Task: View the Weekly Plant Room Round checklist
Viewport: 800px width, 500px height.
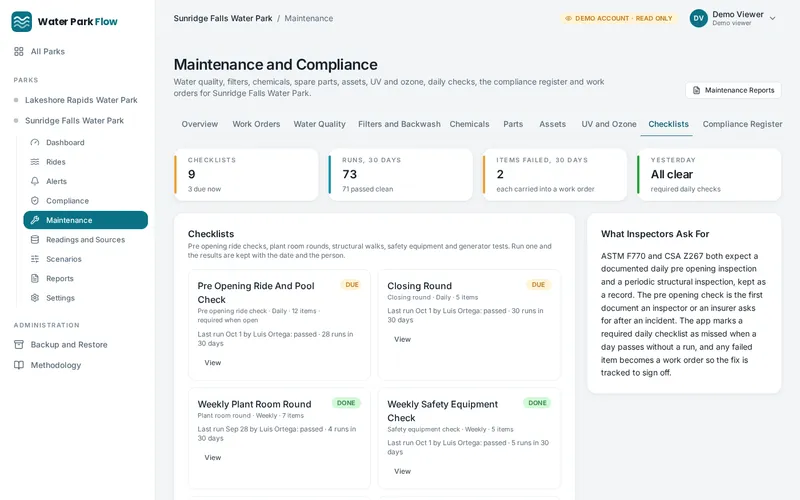Action: pyautogui.click(x=213, y=458)
